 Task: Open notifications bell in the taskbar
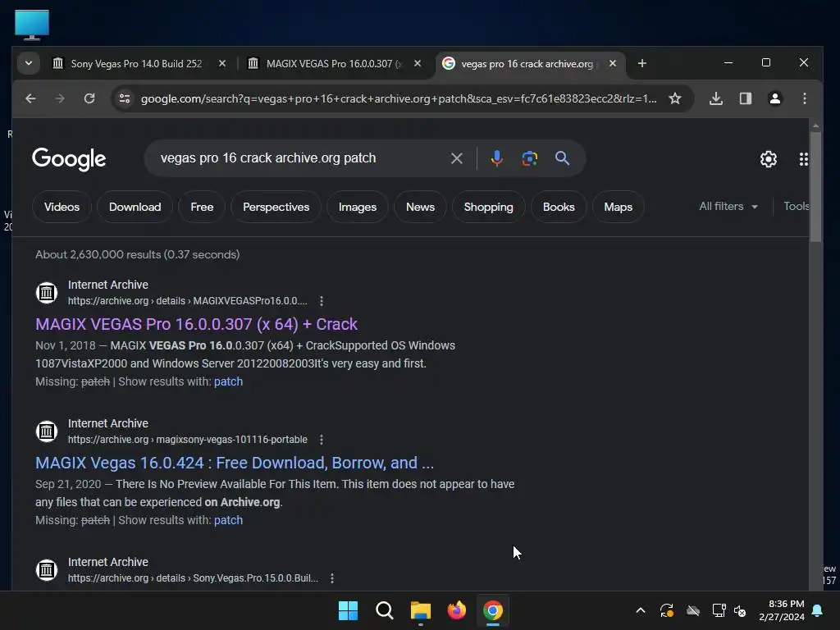(818, 610)
